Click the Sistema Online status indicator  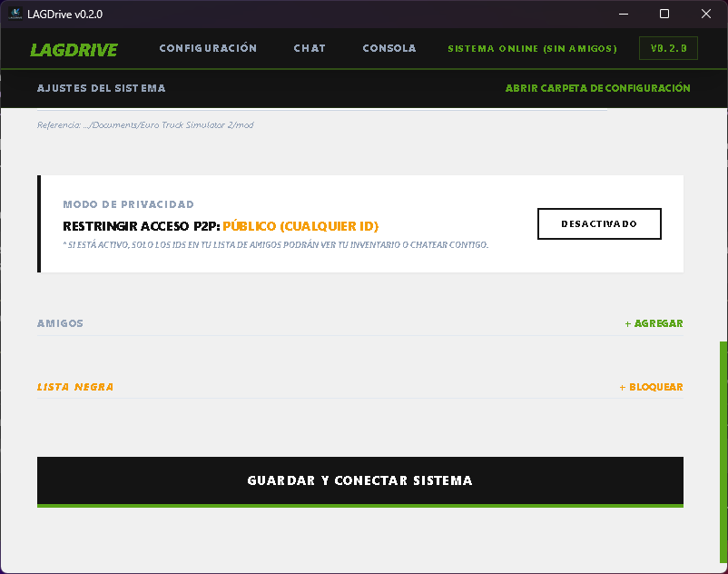point(532,48)
